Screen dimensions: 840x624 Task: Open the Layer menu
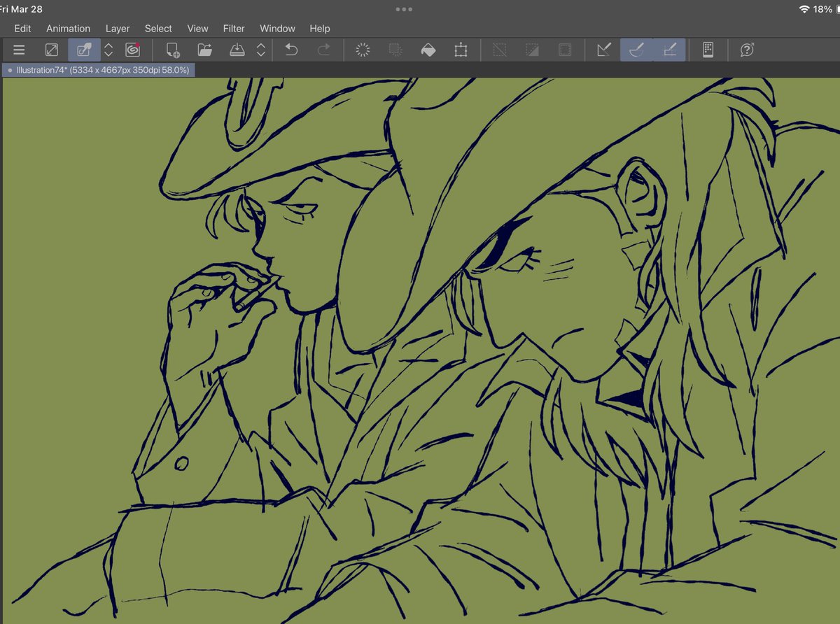118,29
